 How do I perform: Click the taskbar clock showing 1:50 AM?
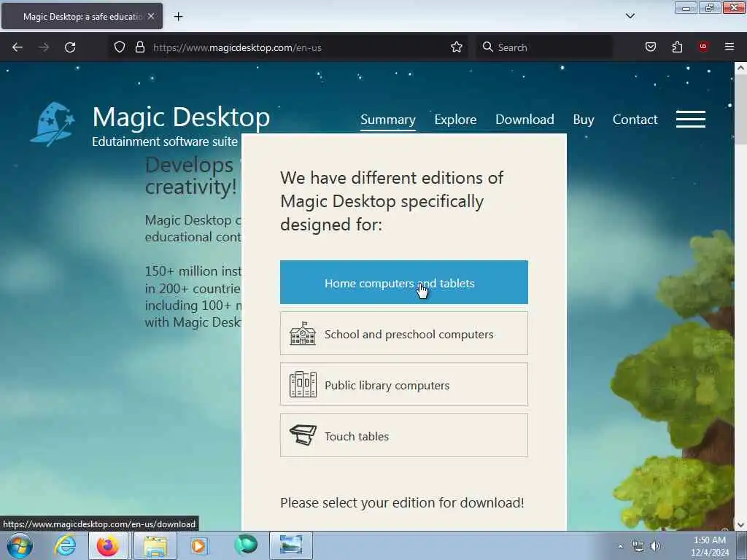tap(710, 546)
